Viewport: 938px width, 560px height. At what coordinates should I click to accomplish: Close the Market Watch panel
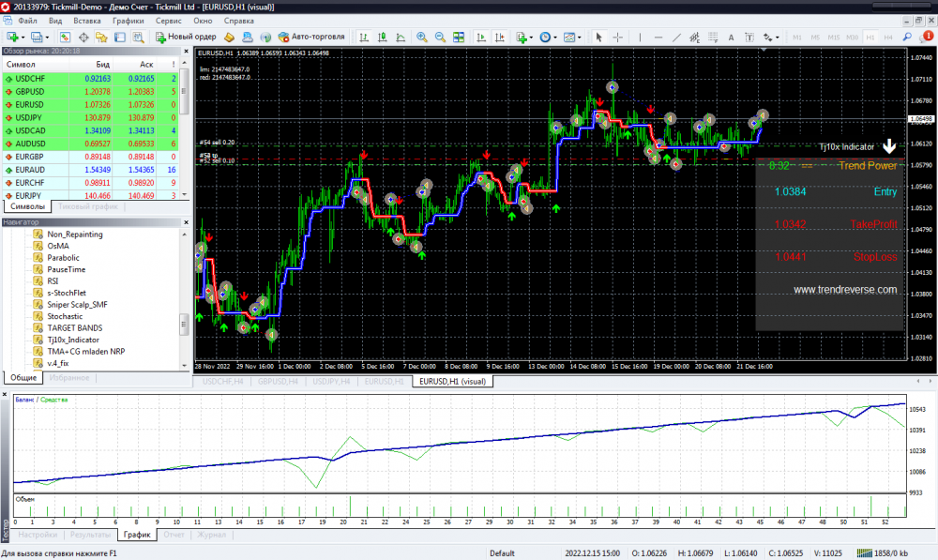pyautogui.click(x=186, y=52)
